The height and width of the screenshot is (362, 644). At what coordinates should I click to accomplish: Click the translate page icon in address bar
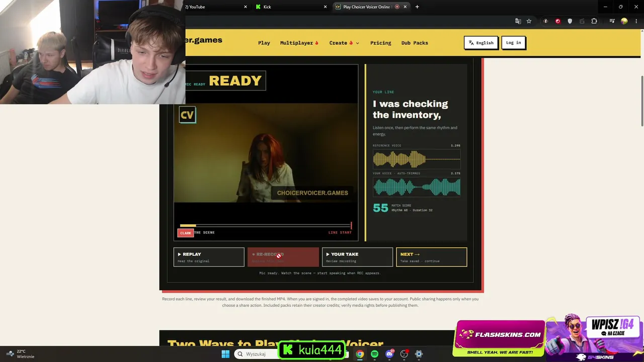tap(518, 21)
